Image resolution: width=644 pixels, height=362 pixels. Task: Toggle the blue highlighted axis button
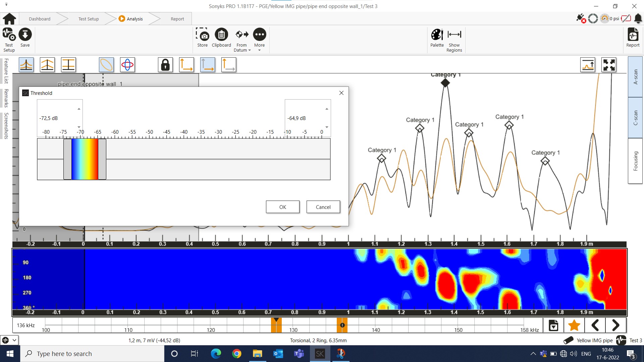click(208, 65)
